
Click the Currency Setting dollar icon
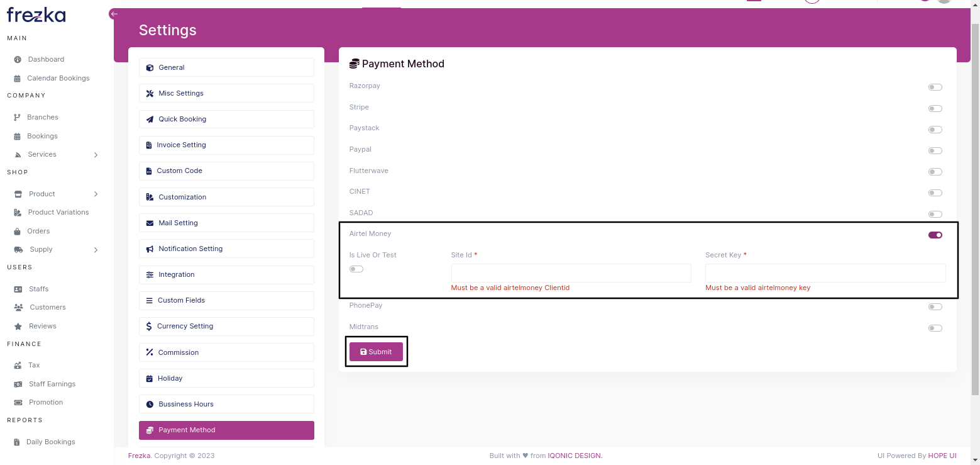149,327
